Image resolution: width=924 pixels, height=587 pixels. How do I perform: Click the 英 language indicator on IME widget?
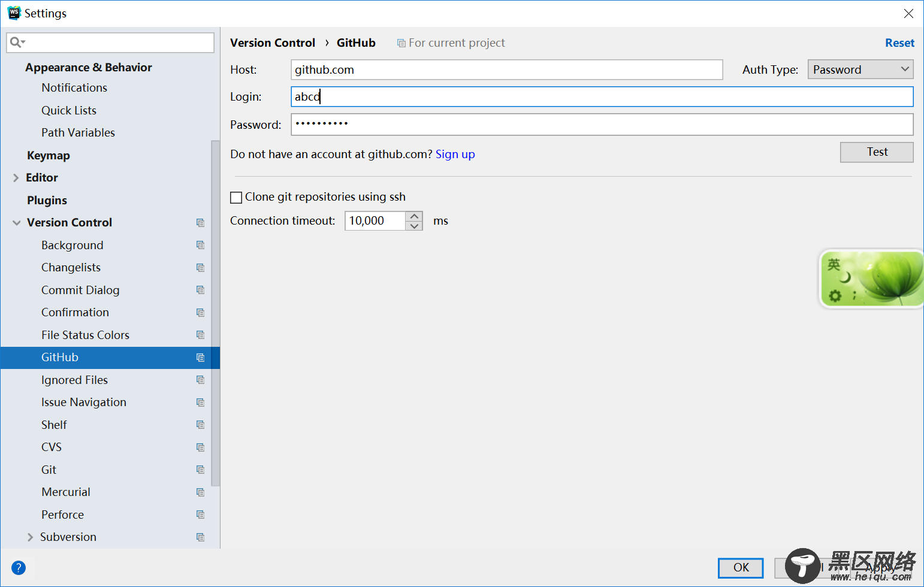pyautogui.click(x=834, y=264)
